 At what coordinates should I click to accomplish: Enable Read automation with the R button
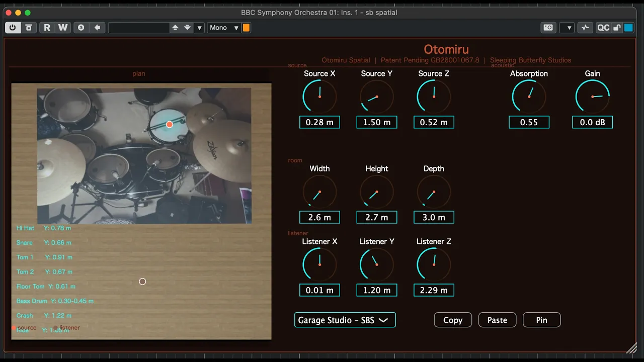pyautogui.click(x=47, y=28)
